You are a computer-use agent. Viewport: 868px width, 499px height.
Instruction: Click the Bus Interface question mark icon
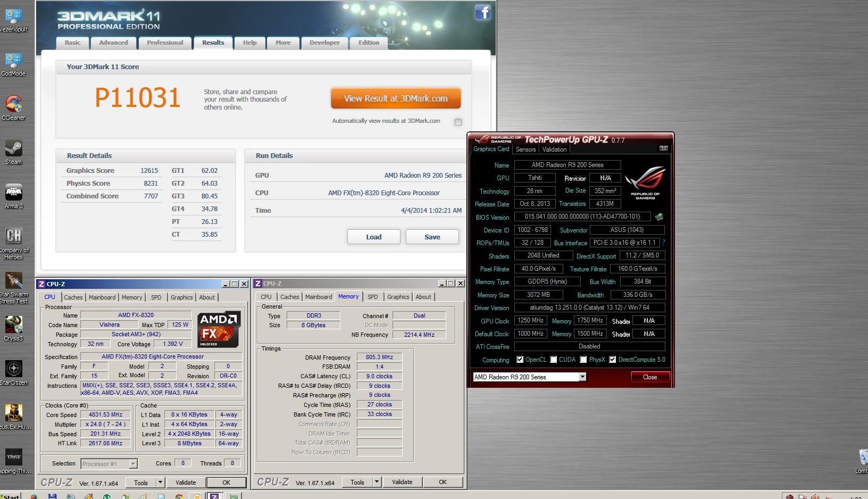(663, 243)
